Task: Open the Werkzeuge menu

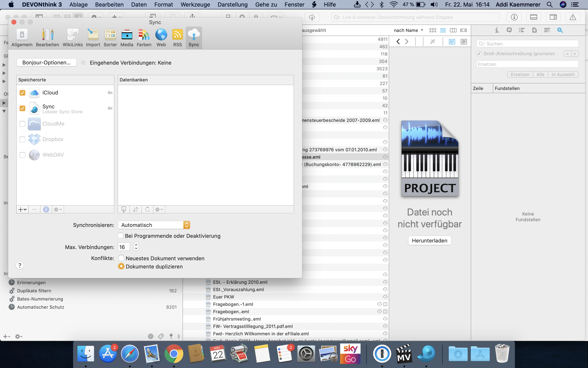Action: (195, 5)
